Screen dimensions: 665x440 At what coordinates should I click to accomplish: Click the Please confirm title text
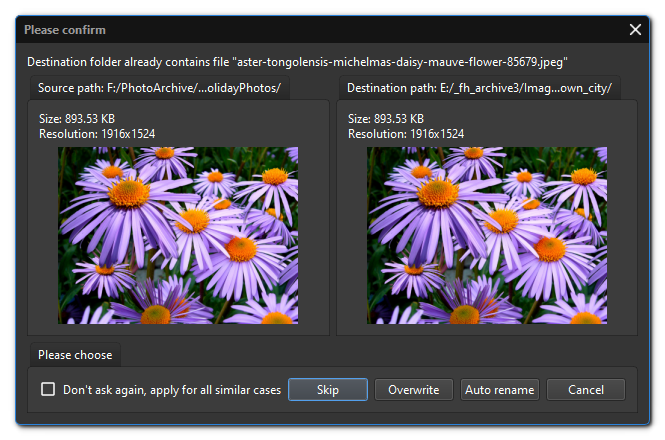point(65,30)
